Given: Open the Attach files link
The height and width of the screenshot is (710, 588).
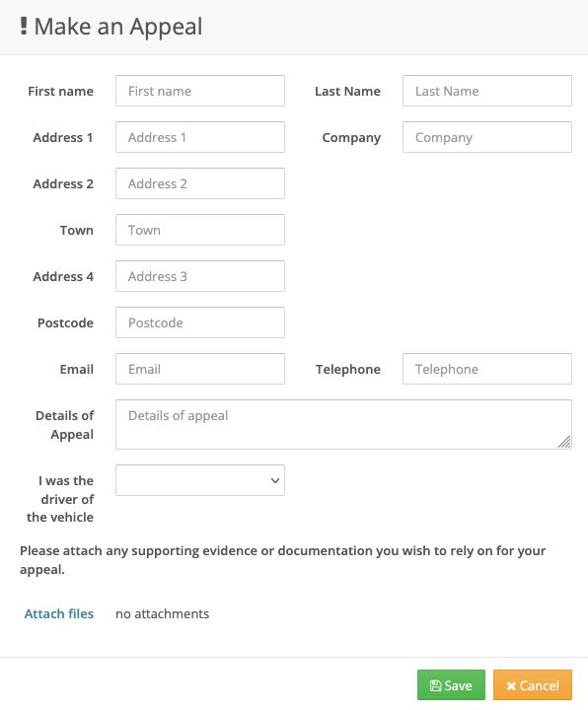Looking at the screenshot, I should click(59, 613).
